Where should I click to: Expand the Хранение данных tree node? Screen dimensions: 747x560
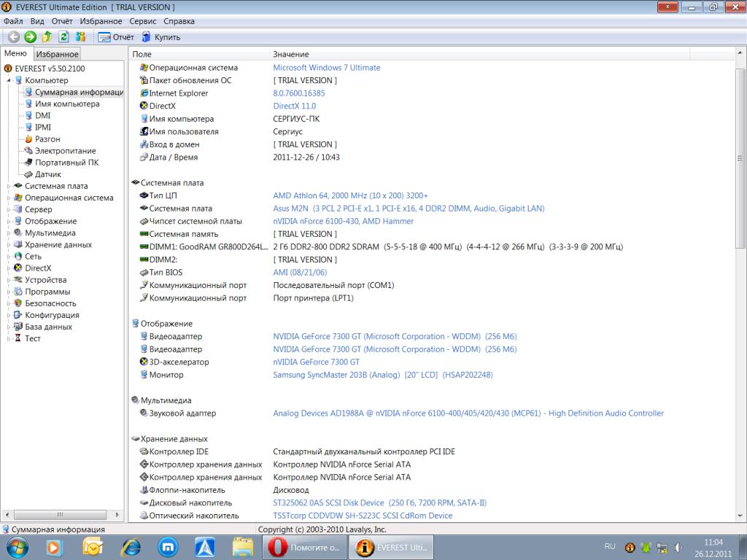tap(9, 245)
